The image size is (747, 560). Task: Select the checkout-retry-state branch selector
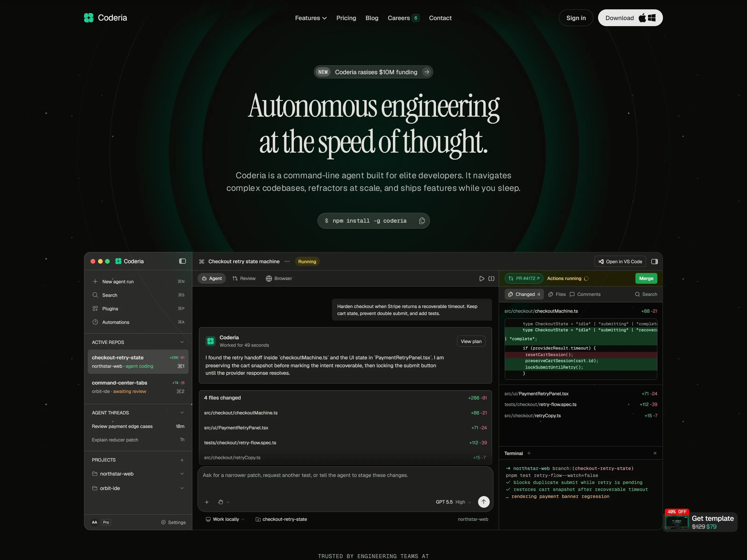tap(281, 519)
